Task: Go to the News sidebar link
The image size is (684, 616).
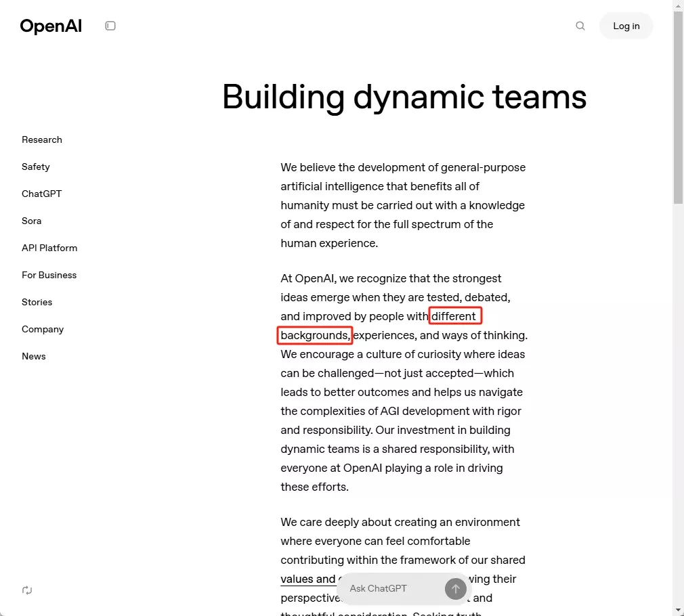Action: [34, 356]
